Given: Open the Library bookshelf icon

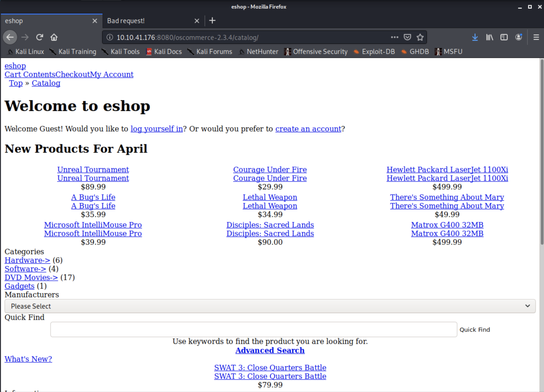Looking at the screenshot, I should (489, 37).
